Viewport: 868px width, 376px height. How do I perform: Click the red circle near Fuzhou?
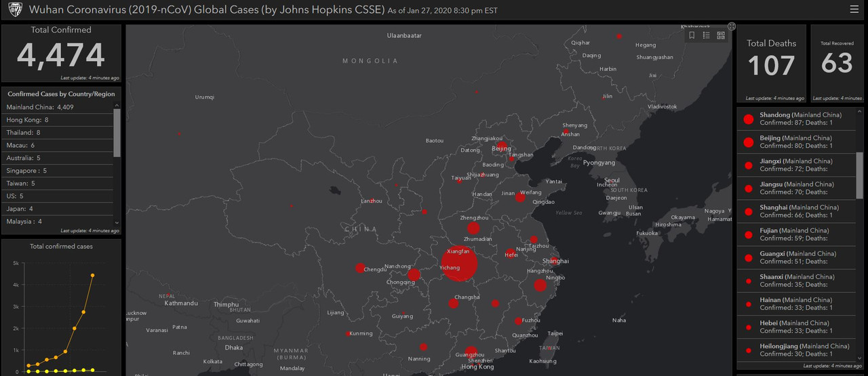[518, 321]
